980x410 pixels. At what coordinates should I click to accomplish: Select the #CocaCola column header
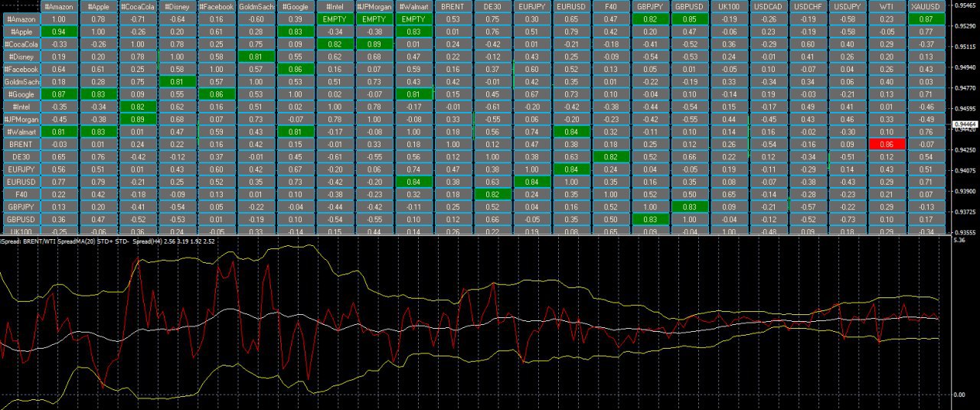tap(139, 5)
